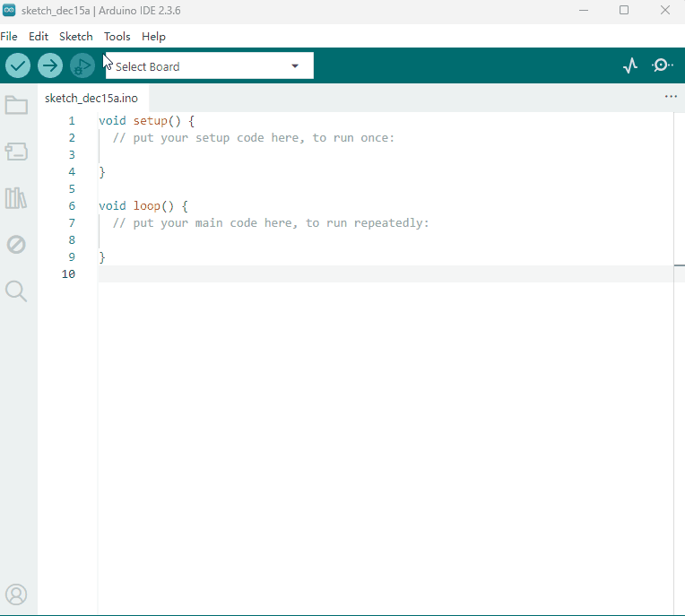This screenshot has width=685, height=616.
Task: Select the sketch_dec15a.ino tab
Action: [91, 99]
